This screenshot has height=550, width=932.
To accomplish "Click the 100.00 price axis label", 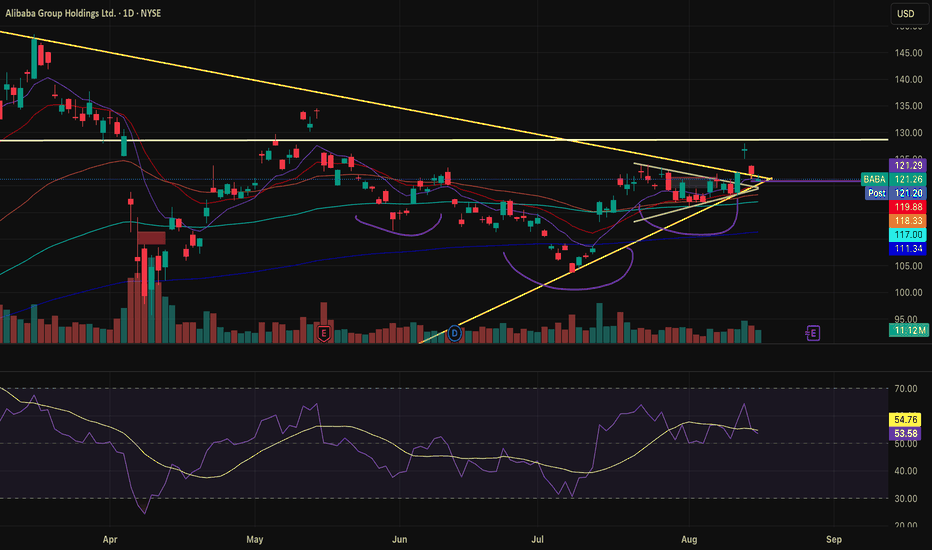I will [908, 293].
